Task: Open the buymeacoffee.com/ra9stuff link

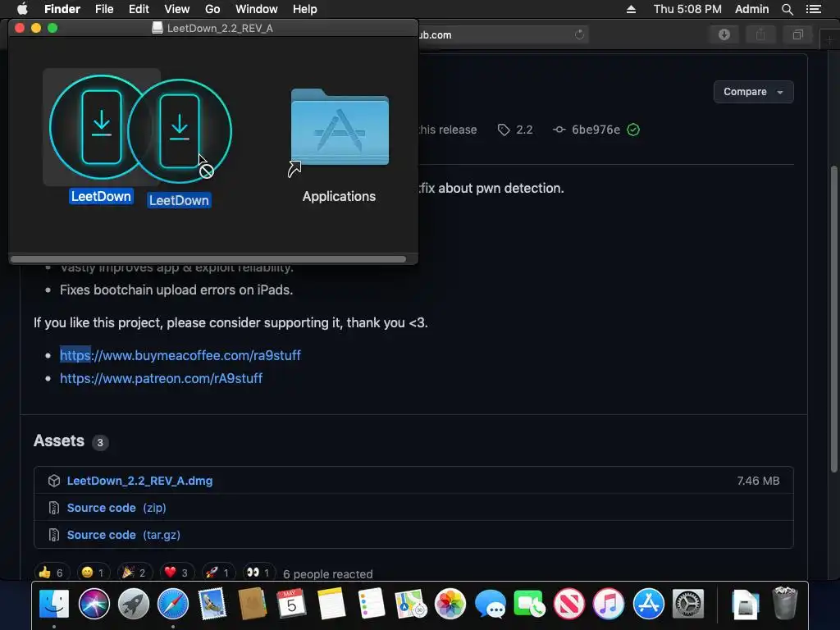Action: (180, 355)
